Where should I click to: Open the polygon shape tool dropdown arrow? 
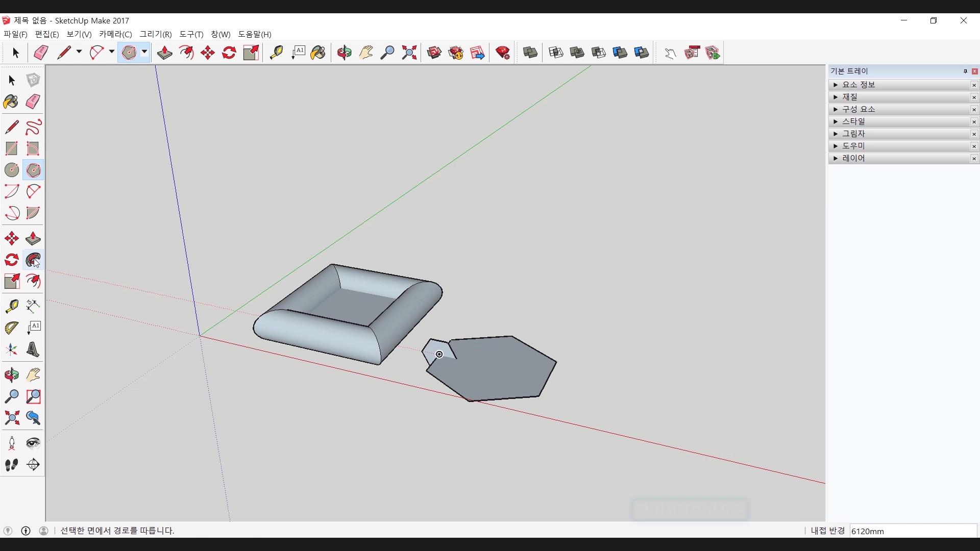144,52
